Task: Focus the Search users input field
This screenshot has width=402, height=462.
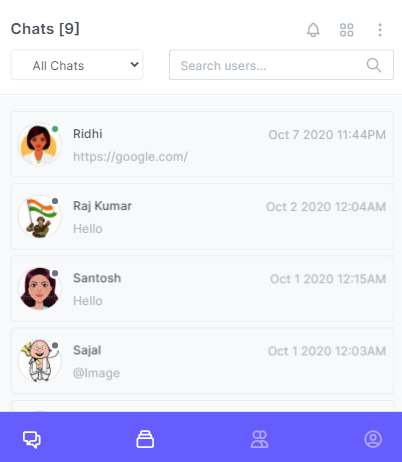Action: [281, 65]
